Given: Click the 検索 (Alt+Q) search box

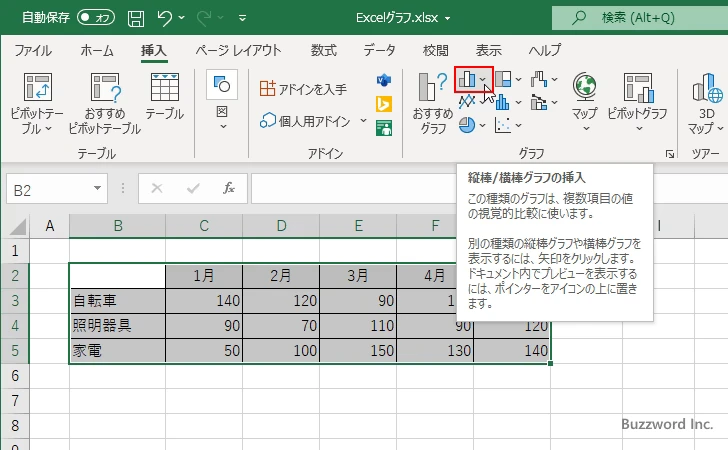Looking at the screenshot, I should (x=640, y=18).
